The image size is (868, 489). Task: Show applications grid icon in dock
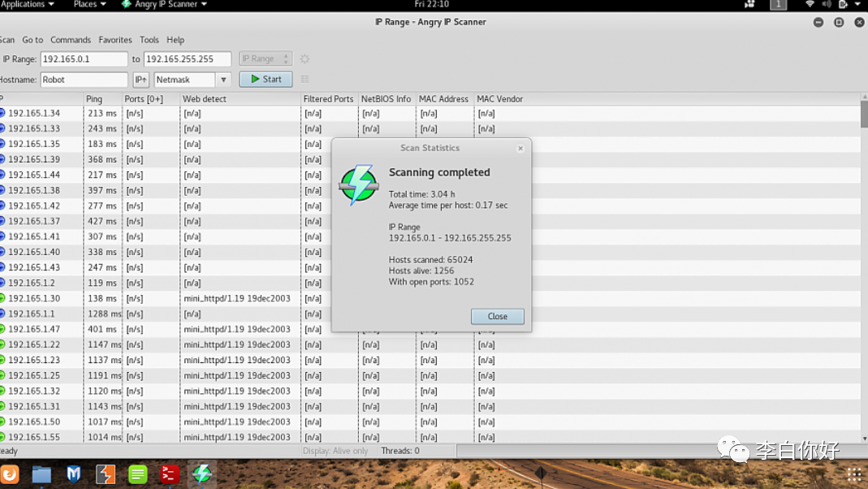854,474
